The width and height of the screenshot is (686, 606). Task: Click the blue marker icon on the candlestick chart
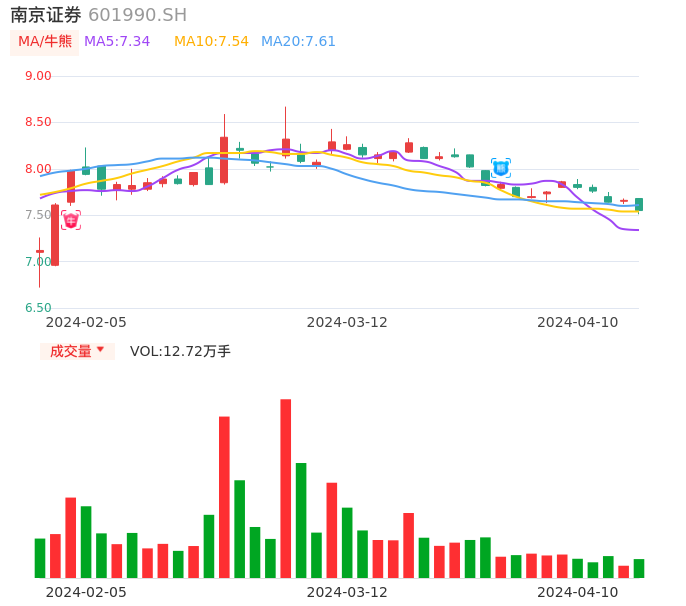coord(501,168)
